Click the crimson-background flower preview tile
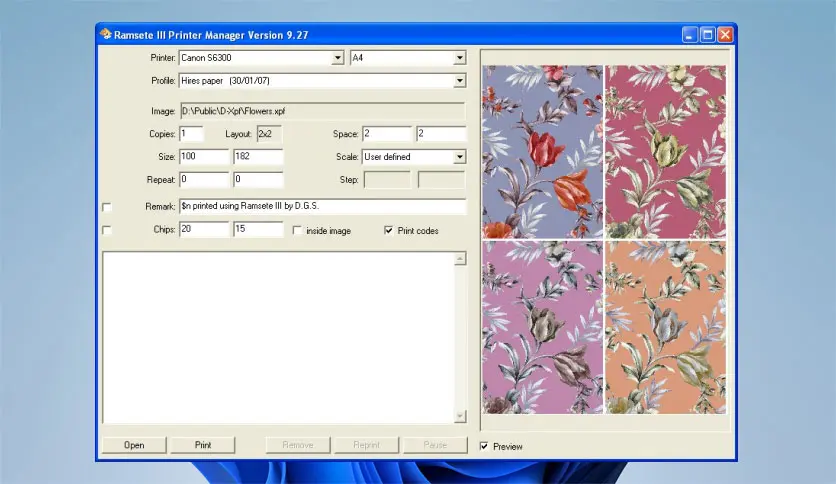 click(x=665, y=152)
